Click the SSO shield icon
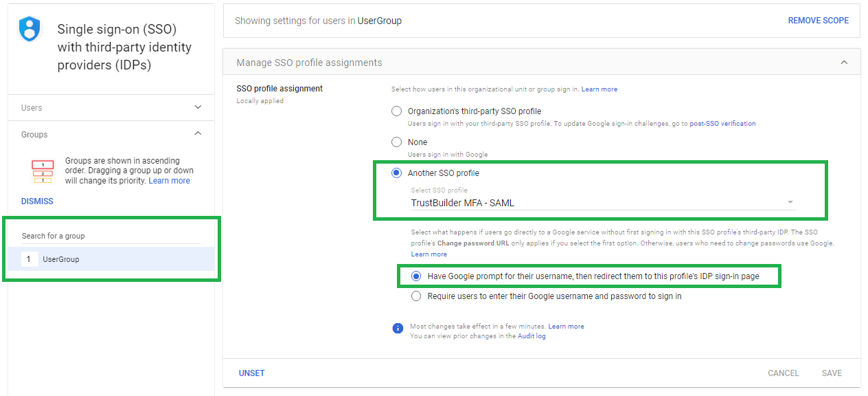 point(30,29)
